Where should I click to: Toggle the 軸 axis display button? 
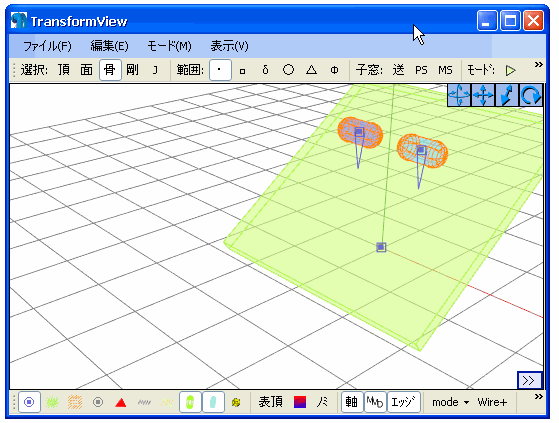pyautogui.click(x=352, y=402)
